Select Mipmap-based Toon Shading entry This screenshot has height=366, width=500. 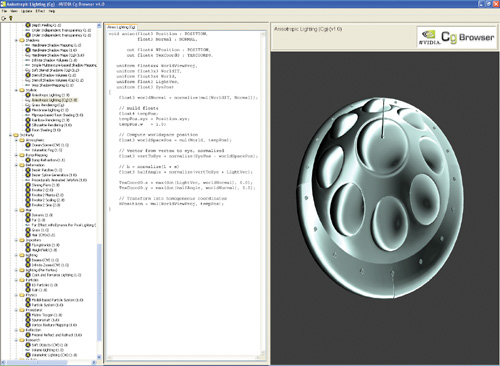tap(57, 115)
